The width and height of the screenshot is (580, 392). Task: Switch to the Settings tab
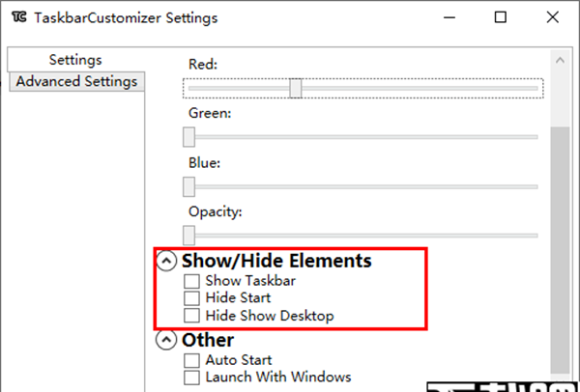click(75, 60)
